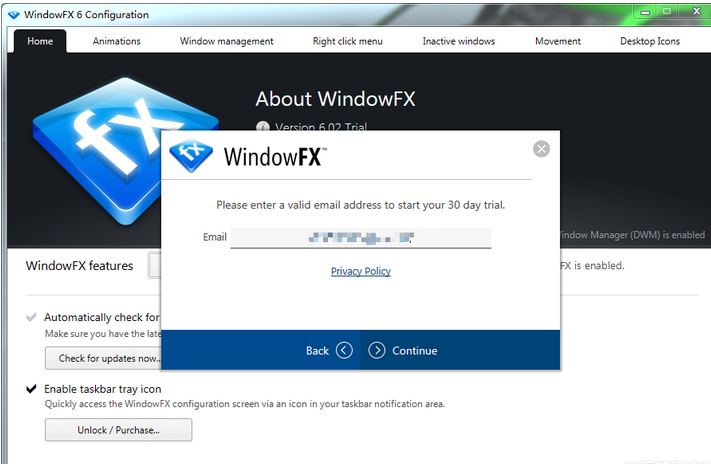Click the Unlock / Purchase button
This screenshot has width=711, height=464.
pos(118,430)
